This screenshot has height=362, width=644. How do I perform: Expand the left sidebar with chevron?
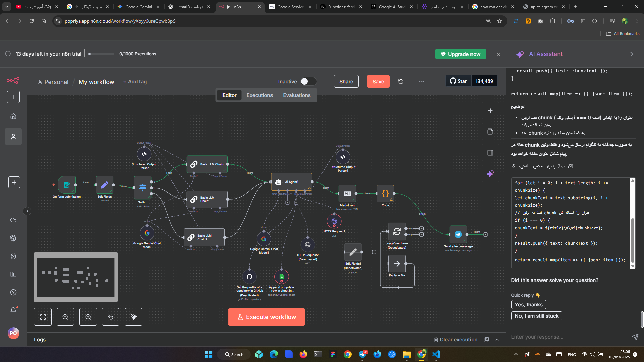click(27, 211)
